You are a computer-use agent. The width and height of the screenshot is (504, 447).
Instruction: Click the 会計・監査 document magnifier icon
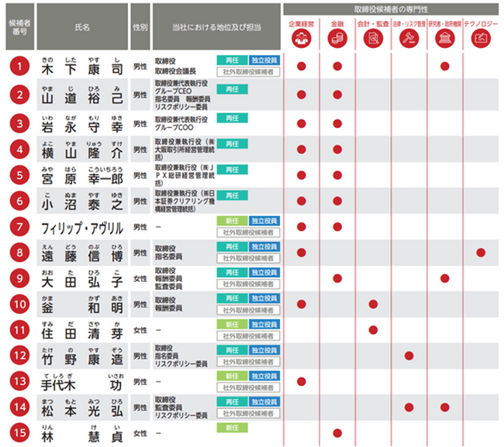[373, 39]
